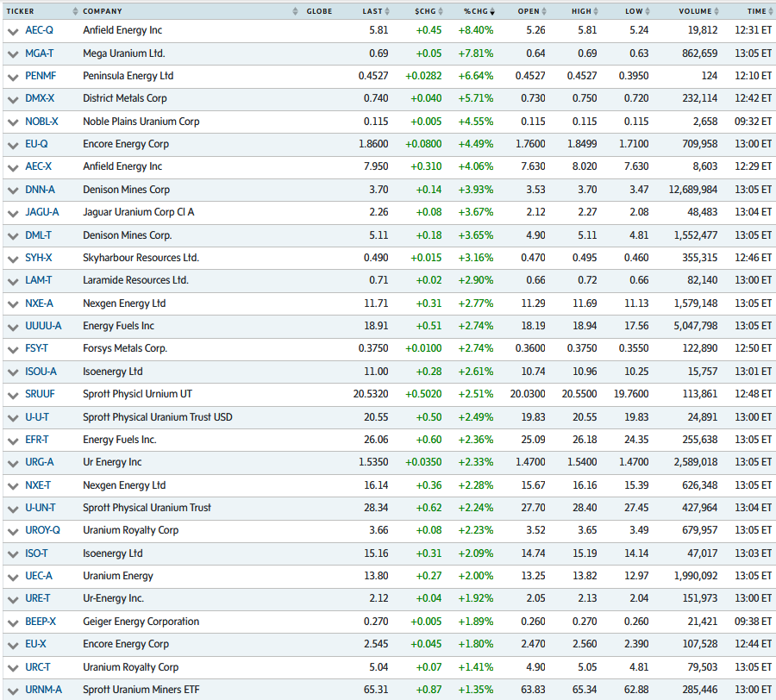Select the 5,047,798 volume value
This screenshot has width=776, height=700.
tap(695, 326)
